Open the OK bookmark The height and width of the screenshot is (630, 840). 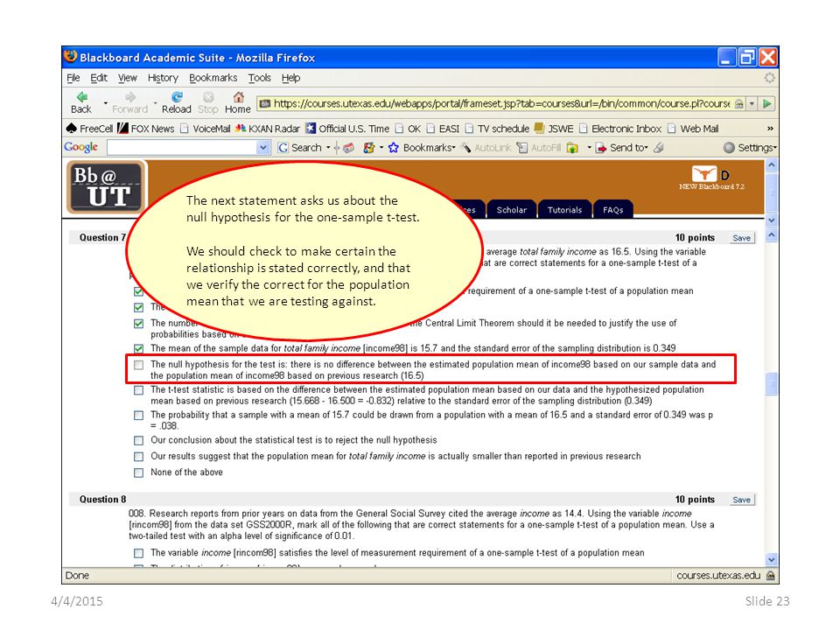click(409, 129)
